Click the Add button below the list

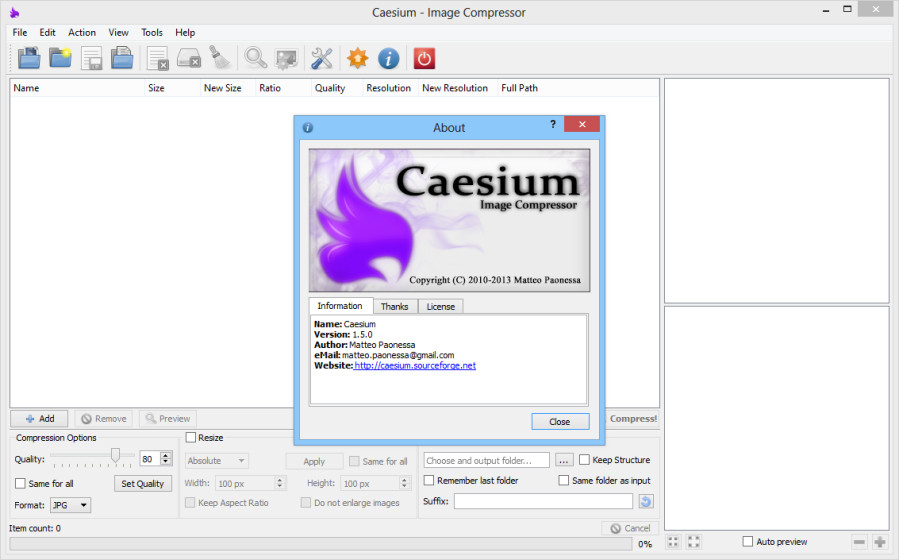click(x=40, y=418)
